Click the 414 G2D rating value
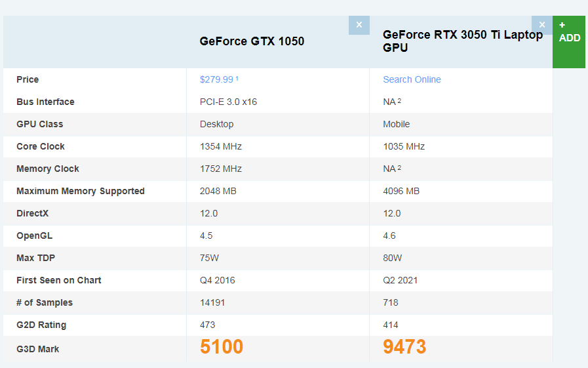 pos(391,325)
